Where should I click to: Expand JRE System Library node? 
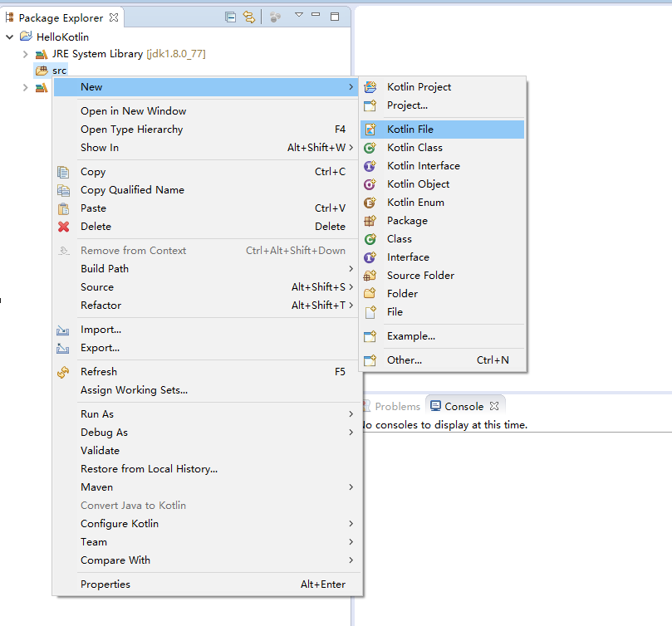(25, 54)
